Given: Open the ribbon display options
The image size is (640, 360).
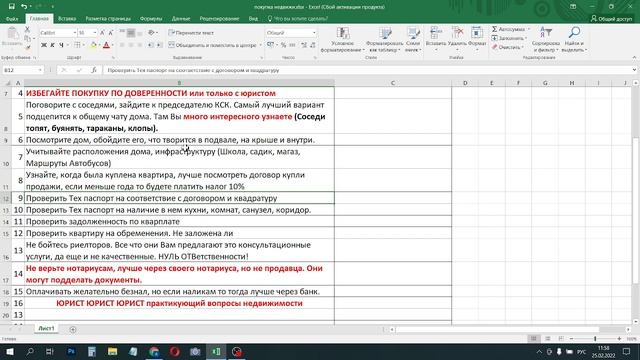Looking at the screenshot, I should pos(573,7).
